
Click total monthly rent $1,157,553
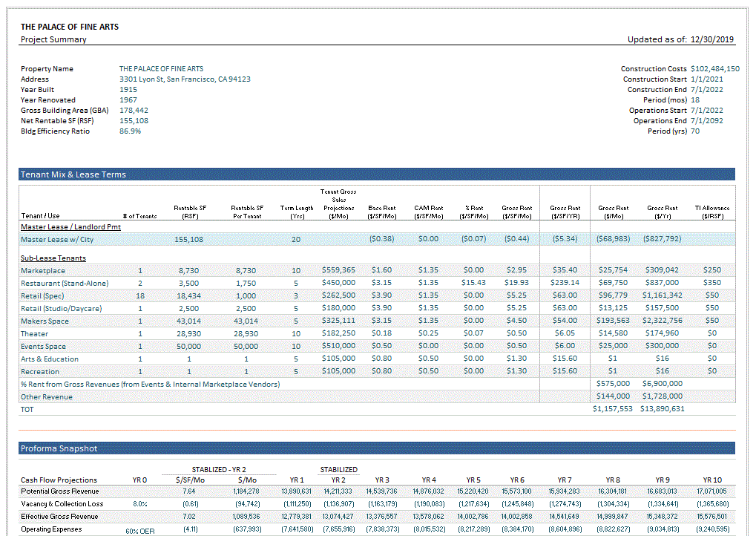coord(612,408)
